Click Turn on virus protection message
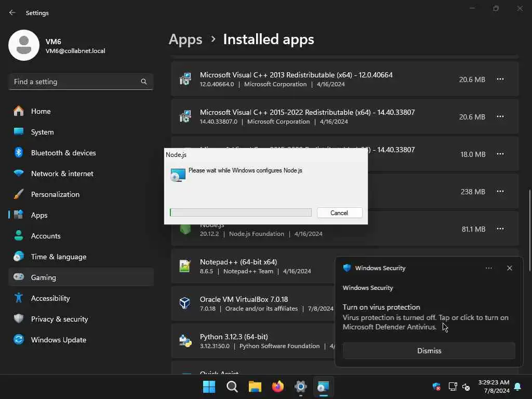This screenshot has height=399, width=532. [381, 307]
